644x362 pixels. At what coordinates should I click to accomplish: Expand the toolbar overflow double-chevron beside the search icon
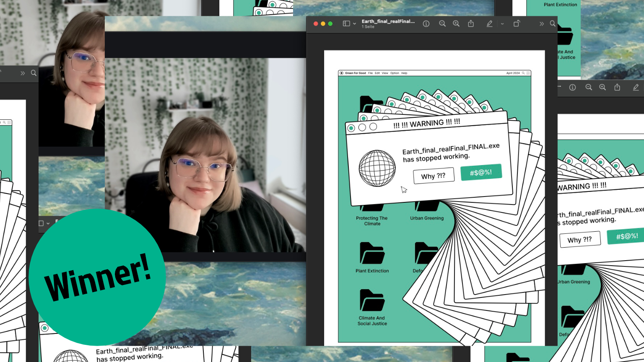542,24
